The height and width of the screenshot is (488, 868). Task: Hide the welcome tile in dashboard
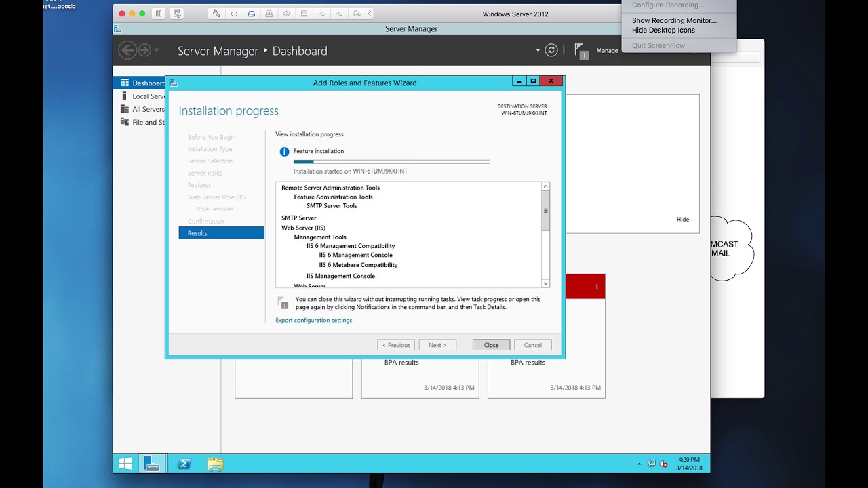pos(683,219)
